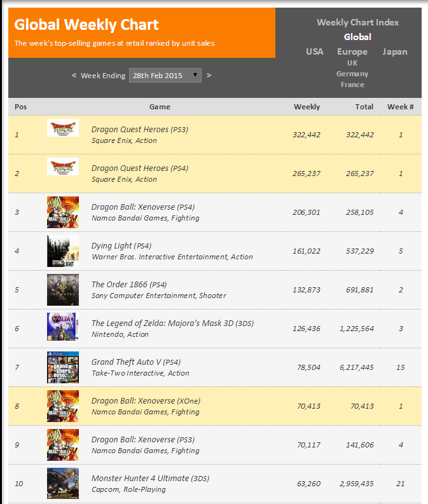The width and height of the screenshot is (428, 504).
Task: Click the Majora's Mask 3D cover art
Action: [x=63, y=327]
